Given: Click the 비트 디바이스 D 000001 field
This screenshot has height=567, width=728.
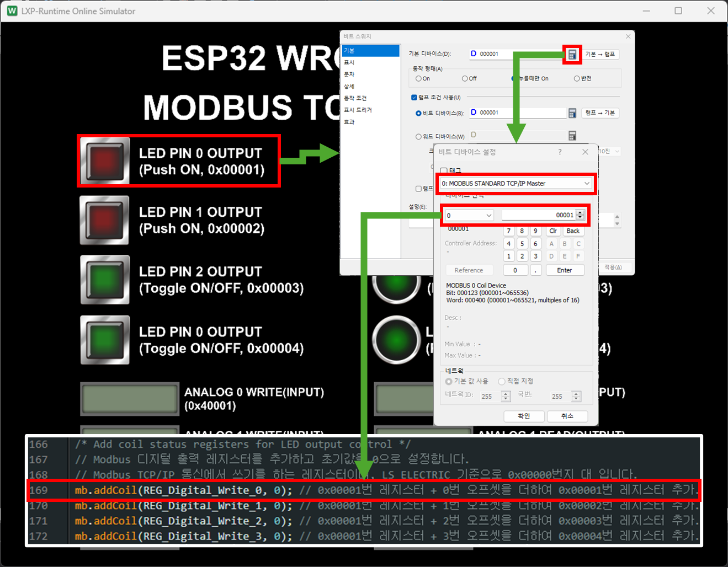Looking at the screenshot, I should [517, 113].
